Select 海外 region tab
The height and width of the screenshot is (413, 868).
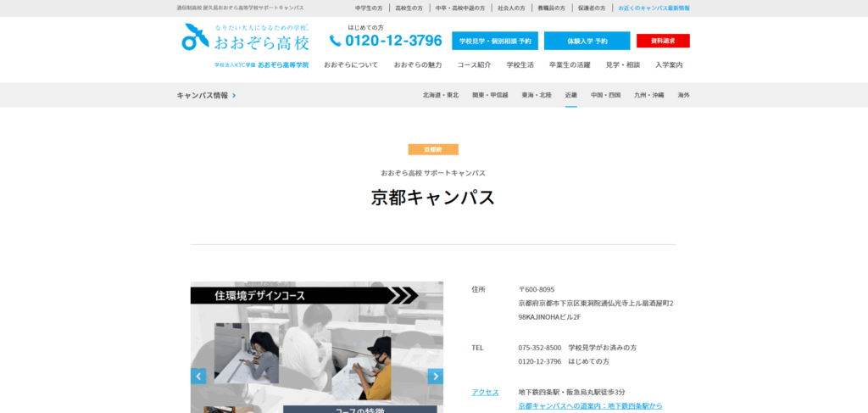684,95
